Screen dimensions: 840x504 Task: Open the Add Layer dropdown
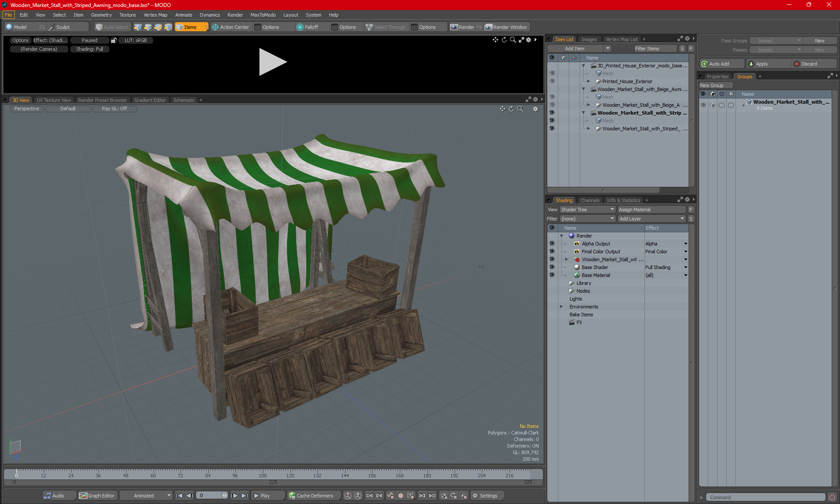651,219
